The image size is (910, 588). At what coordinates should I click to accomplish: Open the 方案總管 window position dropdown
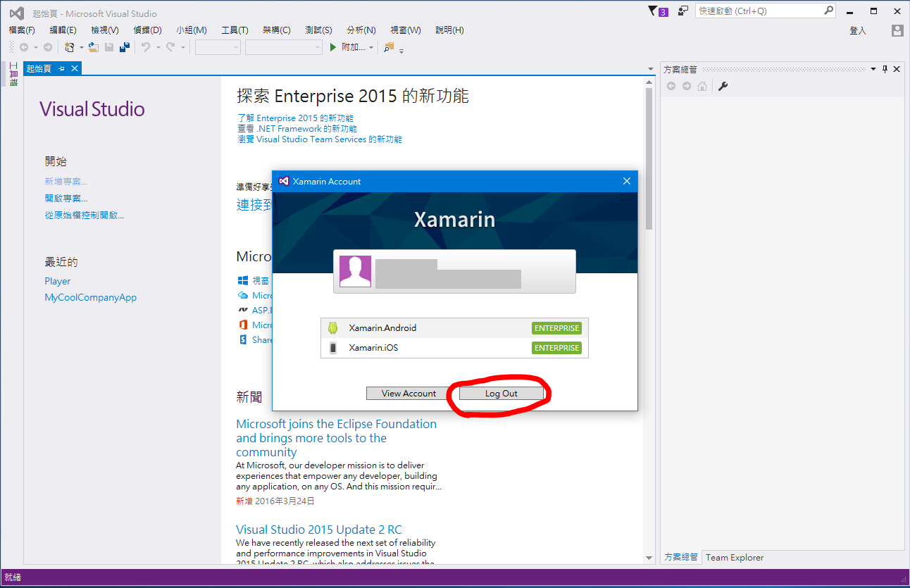(873, 69)
